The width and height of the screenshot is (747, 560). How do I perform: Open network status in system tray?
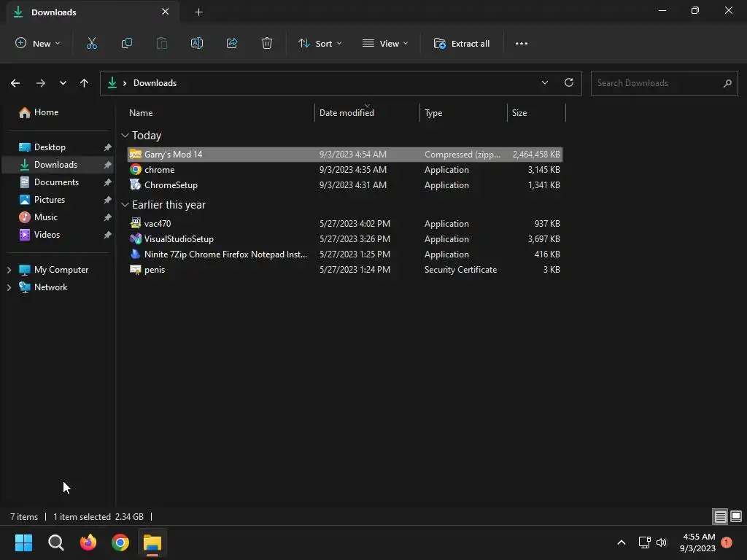coord(644,542)
